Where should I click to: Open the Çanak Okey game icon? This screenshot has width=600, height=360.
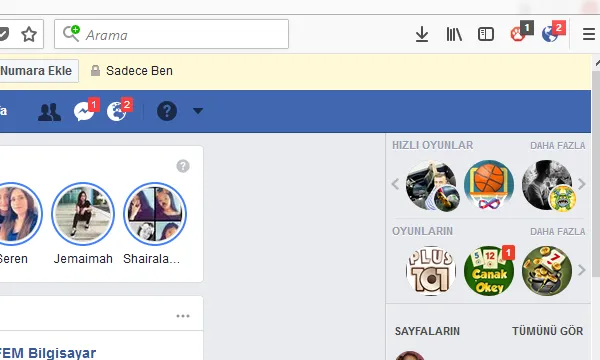coord(489,271)
